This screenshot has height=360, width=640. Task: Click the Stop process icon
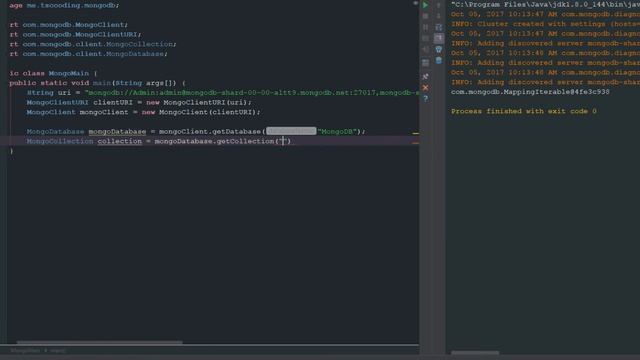tap(425, 16)
